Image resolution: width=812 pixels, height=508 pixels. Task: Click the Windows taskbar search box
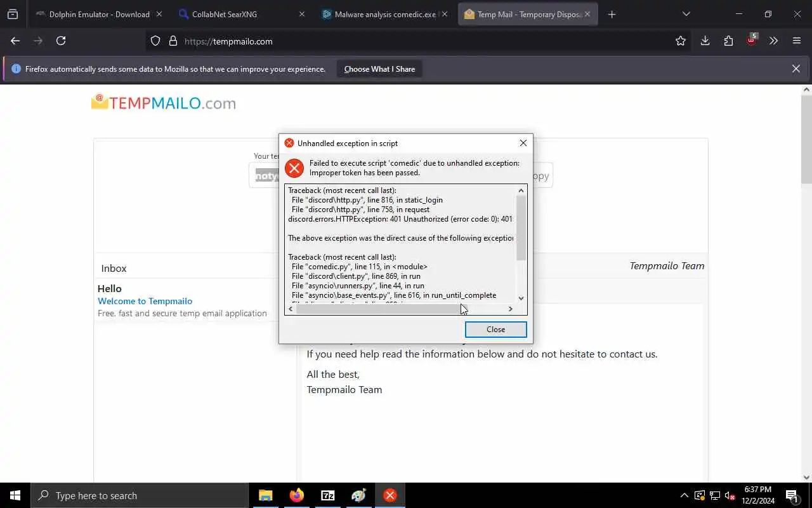(140, 495)
